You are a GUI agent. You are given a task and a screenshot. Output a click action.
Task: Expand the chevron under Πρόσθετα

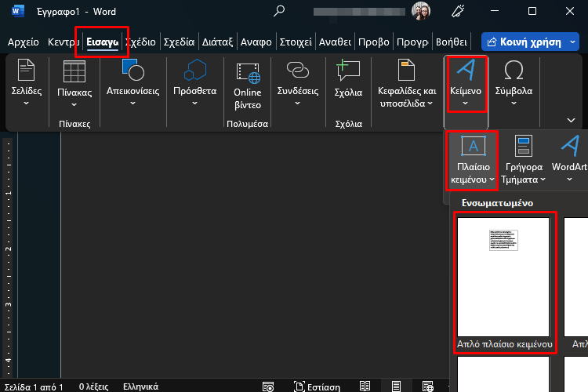coord(194,103)
